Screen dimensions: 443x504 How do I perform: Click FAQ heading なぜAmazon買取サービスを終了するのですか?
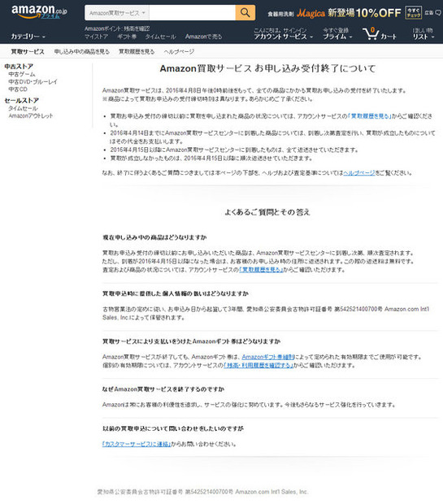[163, 389]
